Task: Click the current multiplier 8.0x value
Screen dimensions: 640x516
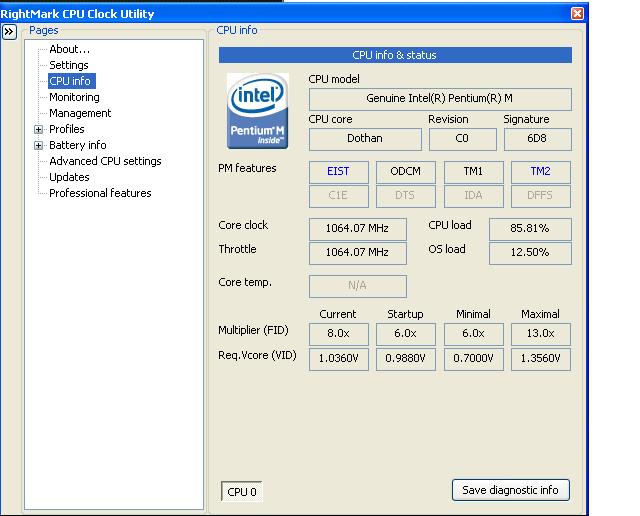Action: tap(338, 334)
